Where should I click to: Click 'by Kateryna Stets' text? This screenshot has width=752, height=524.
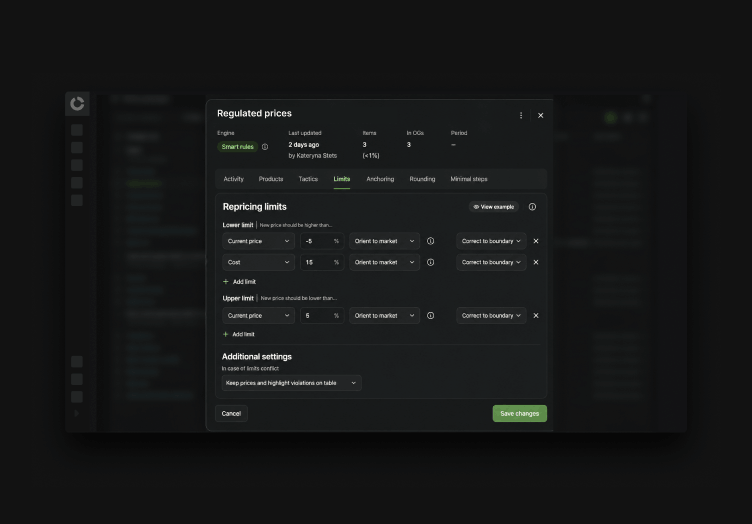click(x=313, y=156)
